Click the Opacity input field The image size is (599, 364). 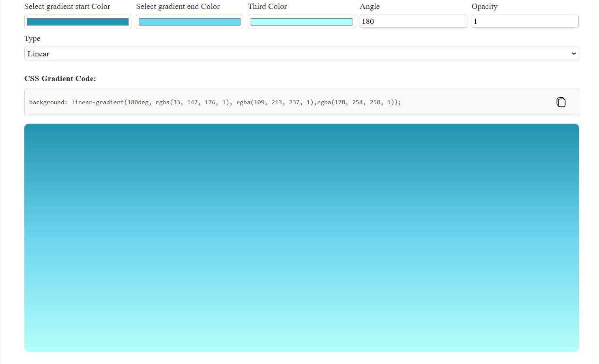(525, 21)
